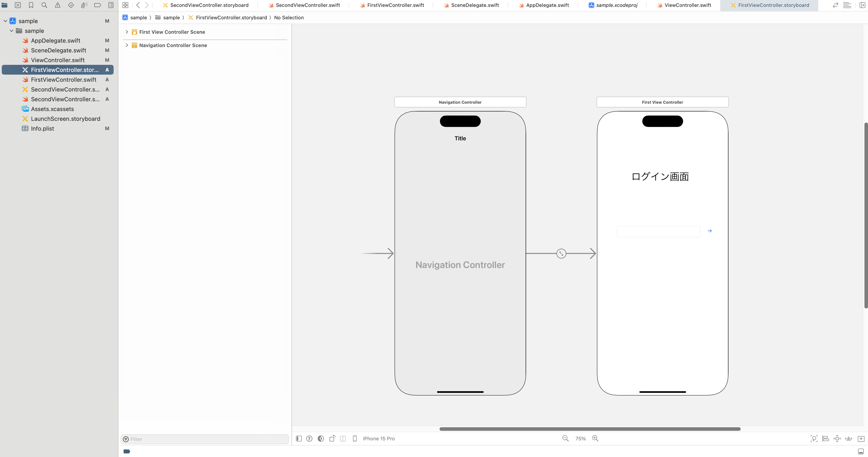The height and width of the screenshot is (457, 868).
Task: Toggle the document outline visibility
Action: [299, 438]
